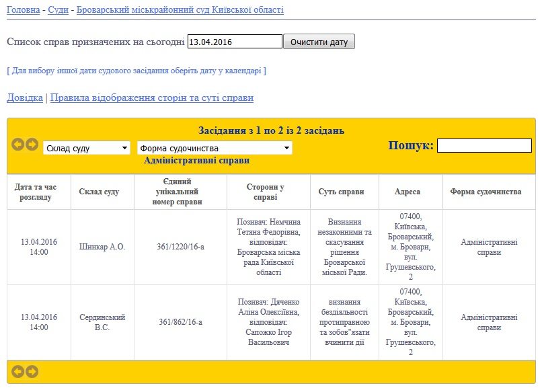542x392 pixels.
Task: Sort by 'Адреса' column header
Action: coord(411,192)
